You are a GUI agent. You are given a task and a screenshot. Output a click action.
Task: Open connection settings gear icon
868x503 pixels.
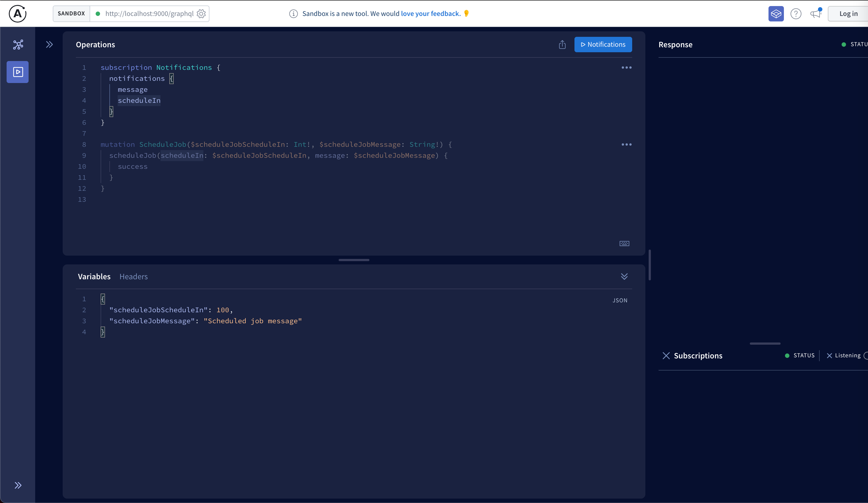201,14
